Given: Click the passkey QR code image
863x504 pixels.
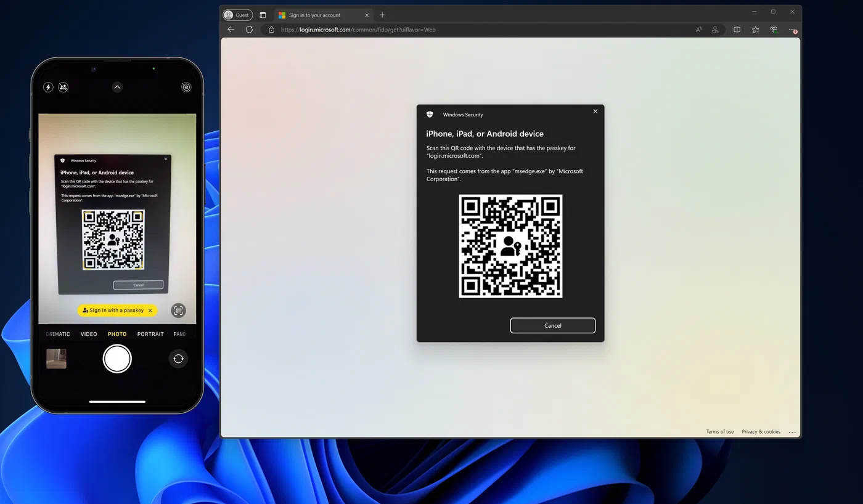Looking at the screenshot, I should point(510,246).
